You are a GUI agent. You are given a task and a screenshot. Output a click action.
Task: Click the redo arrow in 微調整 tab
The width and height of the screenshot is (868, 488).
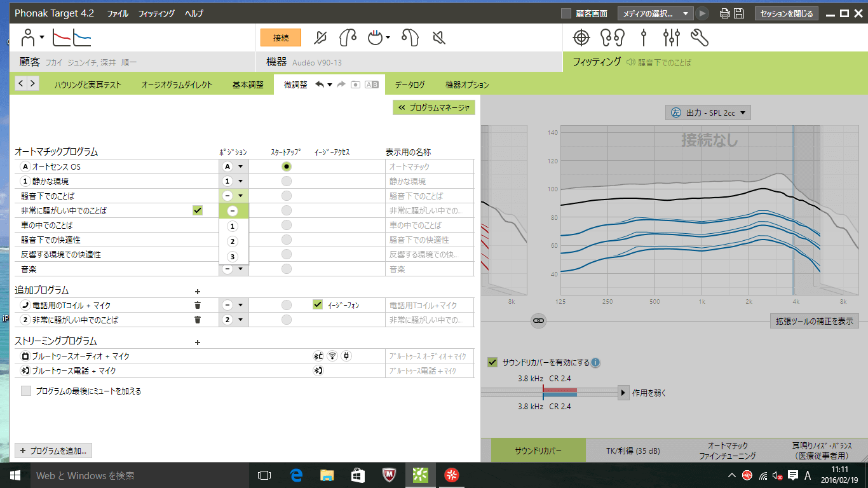click(x=341, y=85)
